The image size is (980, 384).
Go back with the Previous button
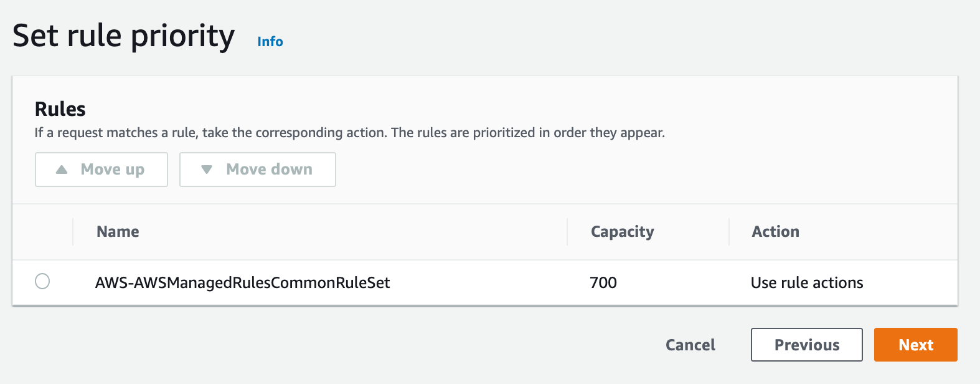click(806, 345)
